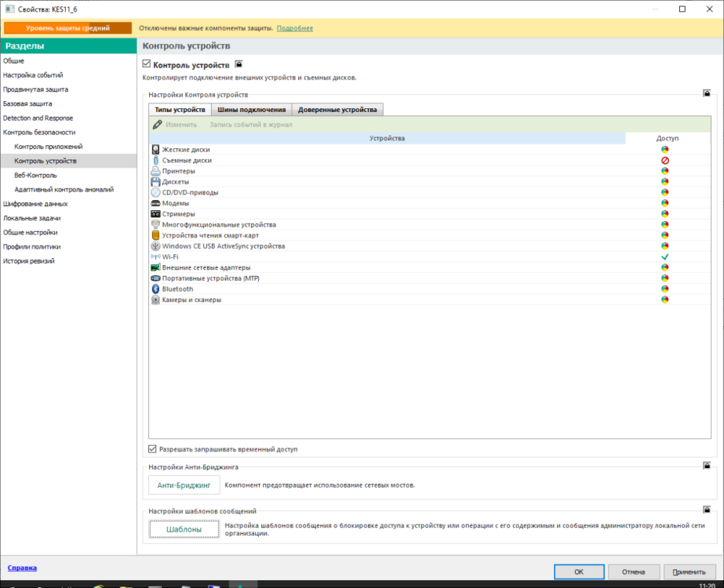Open the Подробнее link in warning bar
This screenshot has width=724, height=588.
pyautogui.click(x=295, y=28)
